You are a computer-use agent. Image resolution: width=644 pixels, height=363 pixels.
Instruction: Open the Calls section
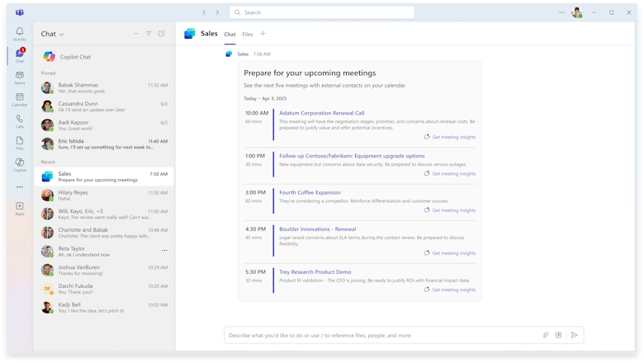point(19,120)
